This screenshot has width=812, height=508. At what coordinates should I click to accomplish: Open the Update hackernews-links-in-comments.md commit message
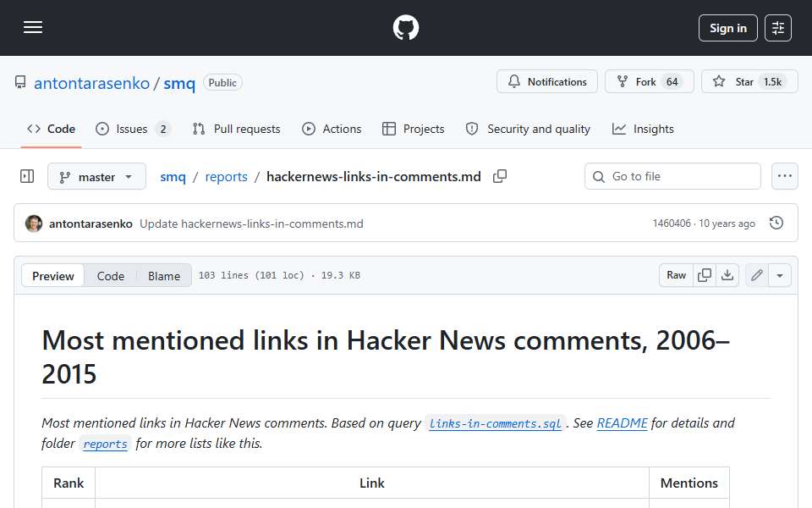(x=252, y=224)
